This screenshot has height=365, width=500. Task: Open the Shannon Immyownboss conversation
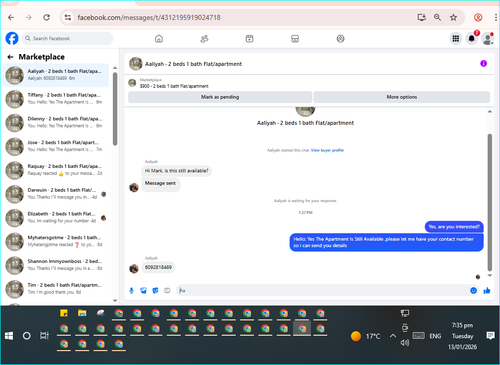[56, 265]
